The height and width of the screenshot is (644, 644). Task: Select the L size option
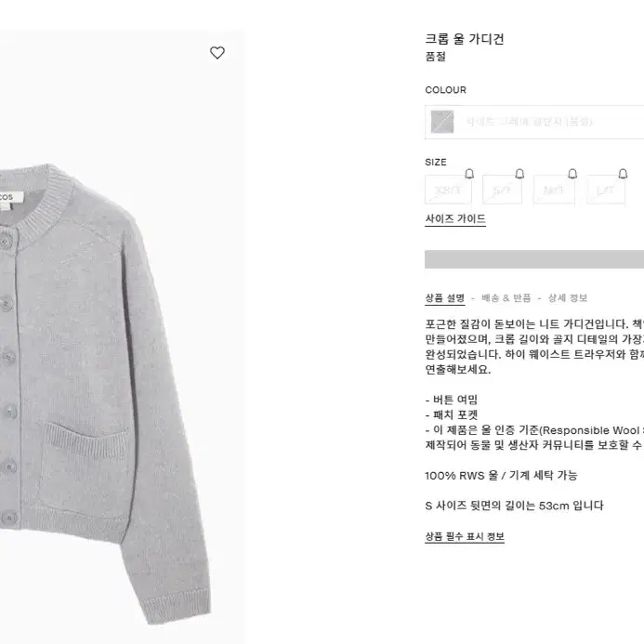click(x=606, y=190)
